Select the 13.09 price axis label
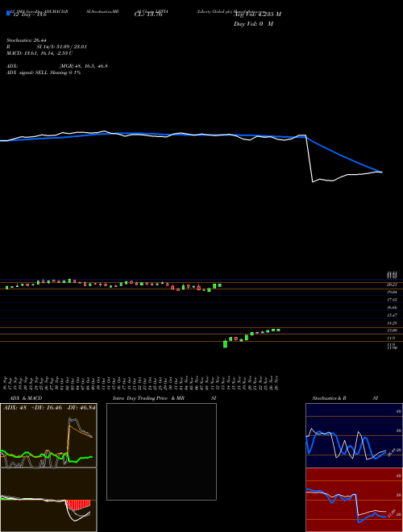The height and width of the screenshot is (532, 403). (393, 330)
